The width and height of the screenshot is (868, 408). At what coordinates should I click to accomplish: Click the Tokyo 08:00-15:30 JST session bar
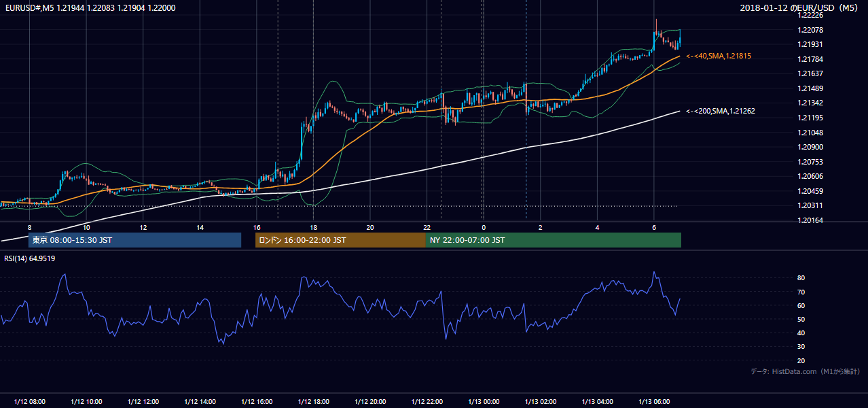(134, 240)
